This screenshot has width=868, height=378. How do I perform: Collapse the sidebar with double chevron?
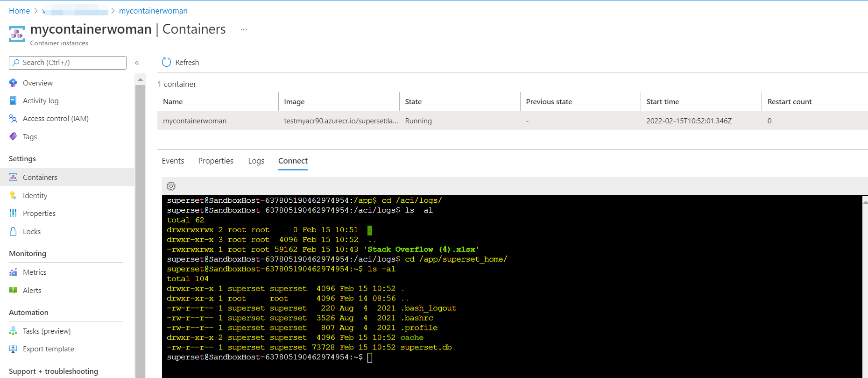[x=137, y=63]
